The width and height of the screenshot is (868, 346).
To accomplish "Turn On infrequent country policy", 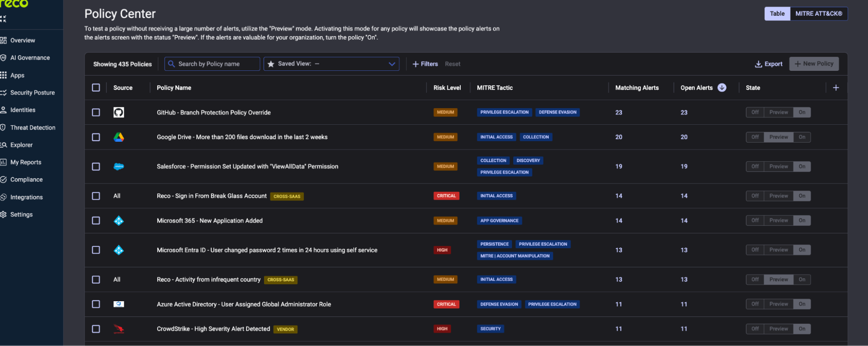I will point(802,280).
